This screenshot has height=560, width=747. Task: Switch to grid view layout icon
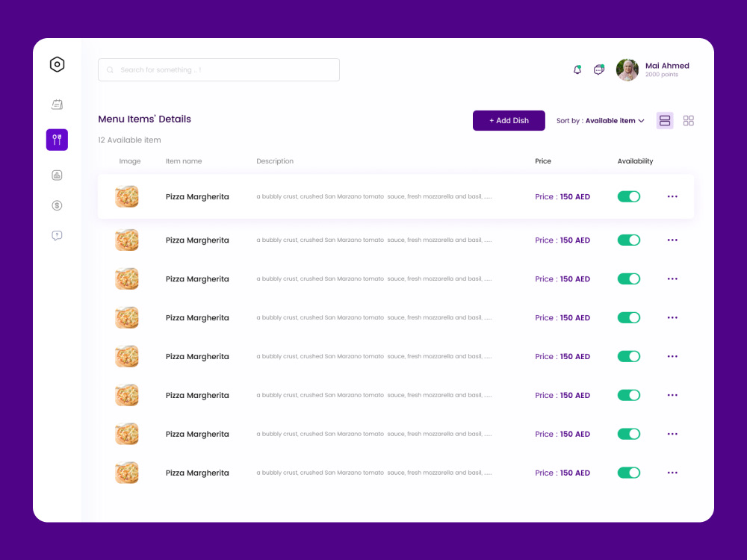[x=689, y=120]
